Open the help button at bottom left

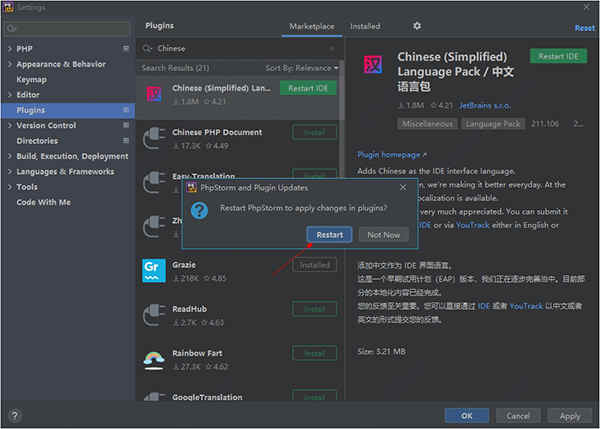15,416
